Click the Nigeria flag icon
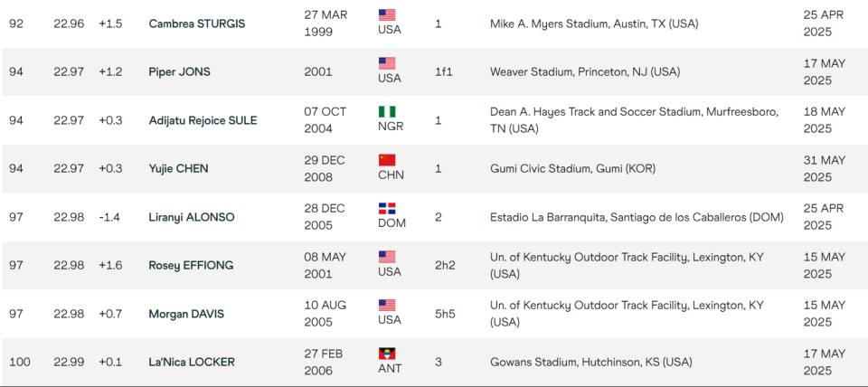This screenshot has height=387, width=868. click(x=387, y=112)
